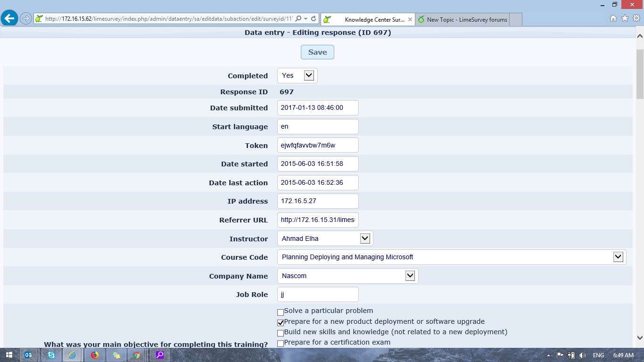Click the browser back arrow button
The image size is (644, 362).
9,18
